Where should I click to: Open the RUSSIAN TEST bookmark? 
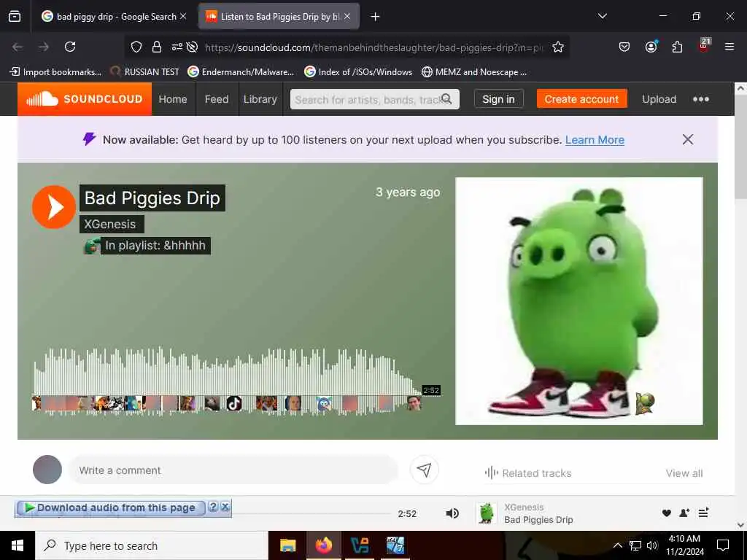pos(144,72)
